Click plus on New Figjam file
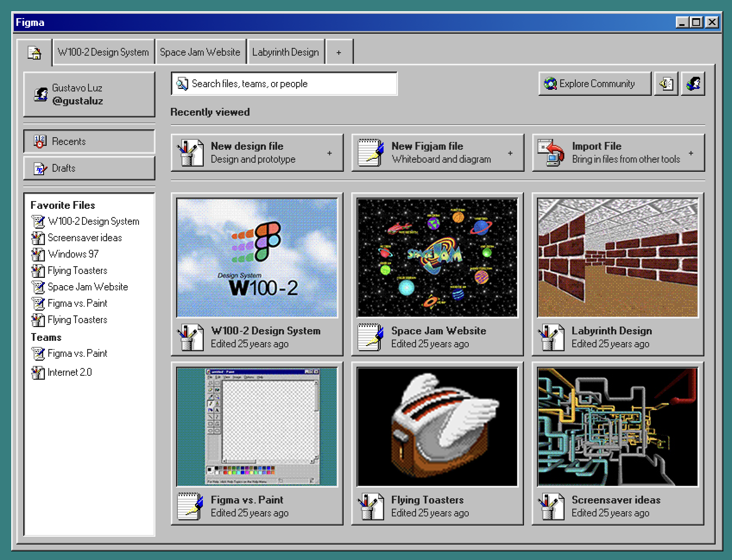This screenshot has height=560, width=732. point(510,153)
